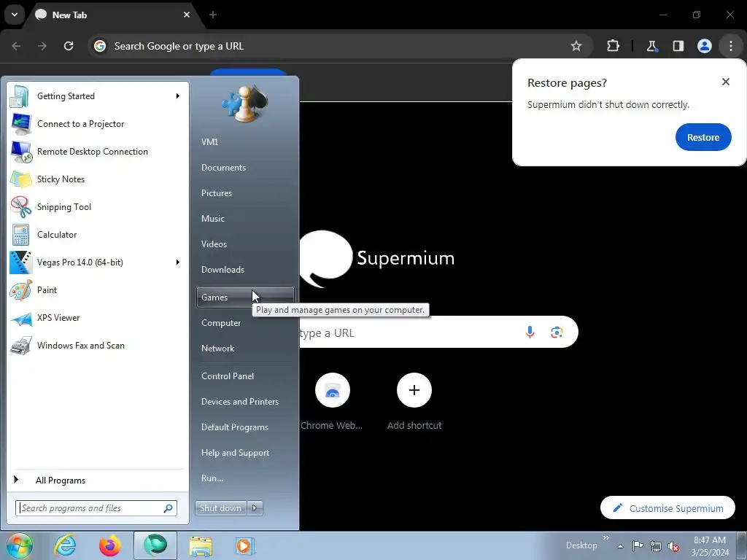Open the profile avatar menu
Image resolution: width=747 pixels, height=560 pixels.
click(x=705, y=46)
